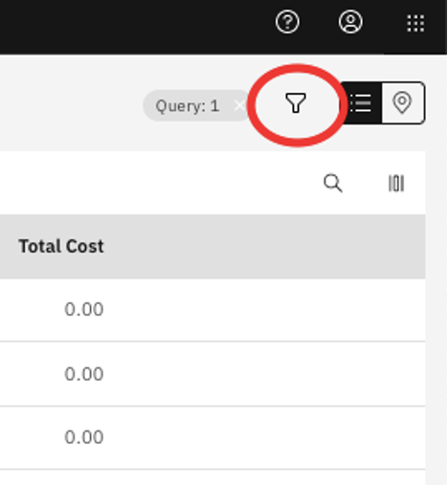This screenshot has height=486, width=448.
Task: Click gray area left of Query chip
Action: (70, 105)
